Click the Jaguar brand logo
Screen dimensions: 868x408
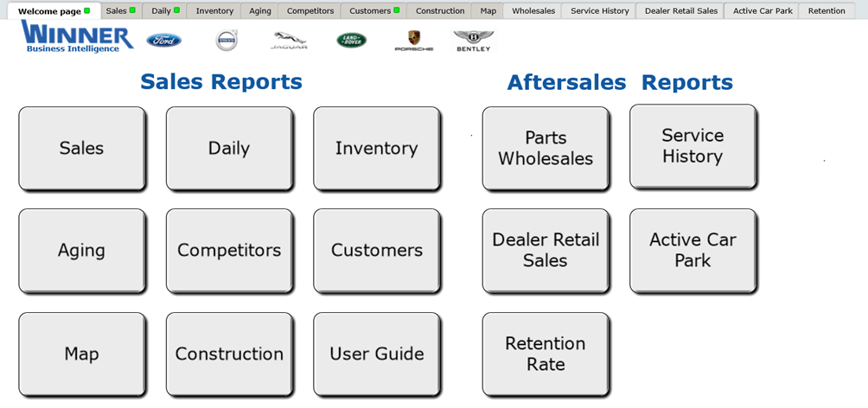[289, 41]
